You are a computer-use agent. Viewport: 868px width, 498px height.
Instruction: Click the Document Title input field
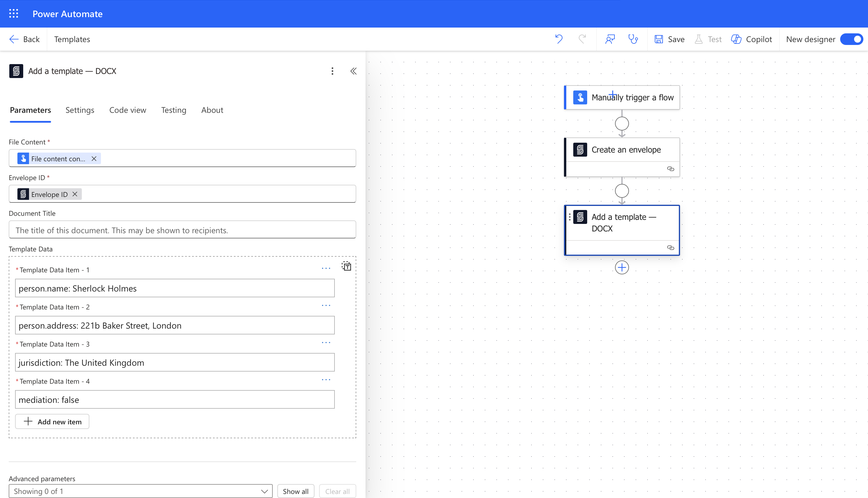click(x=182, y=230)
